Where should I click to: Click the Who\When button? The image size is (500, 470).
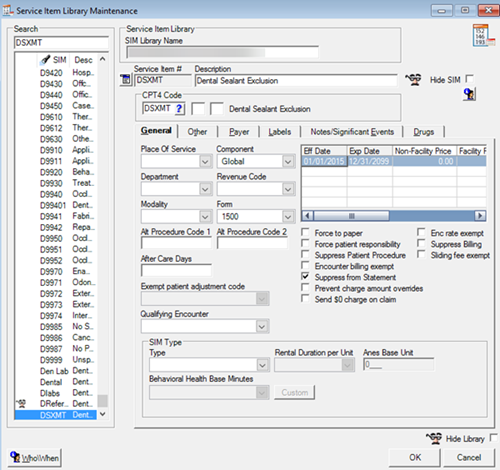pos(35,458)
